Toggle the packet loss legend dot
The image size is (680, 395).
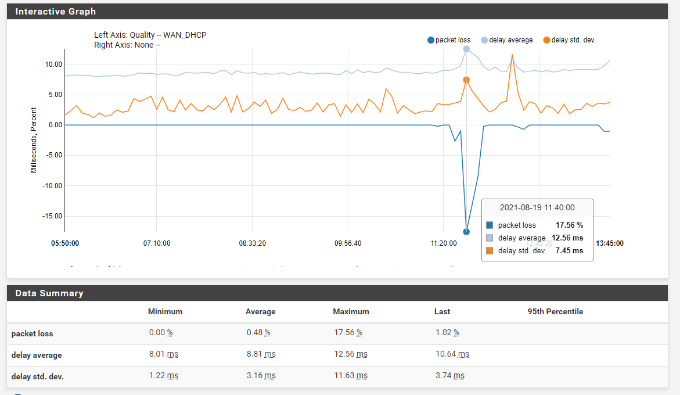431,40
